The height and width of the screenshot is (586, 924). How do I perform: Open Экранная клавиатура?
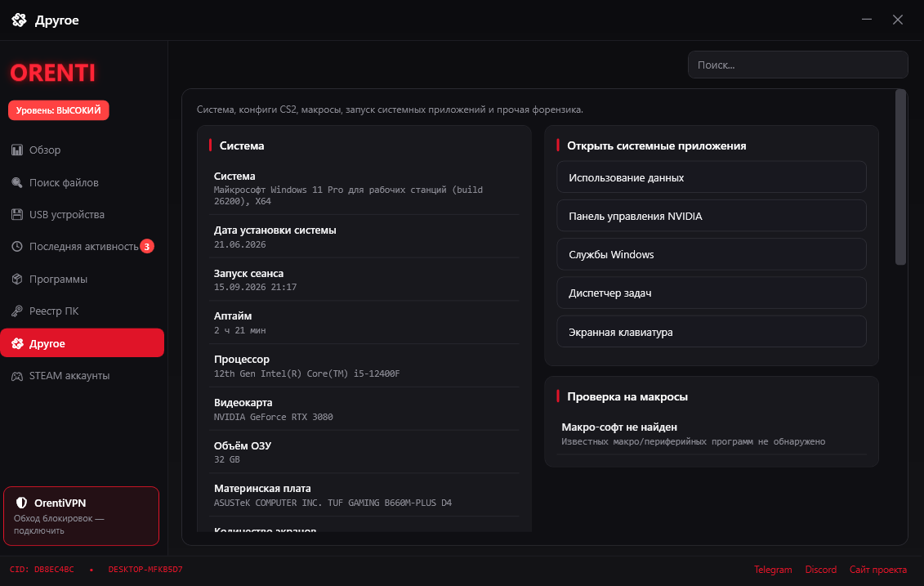(712, 332)
